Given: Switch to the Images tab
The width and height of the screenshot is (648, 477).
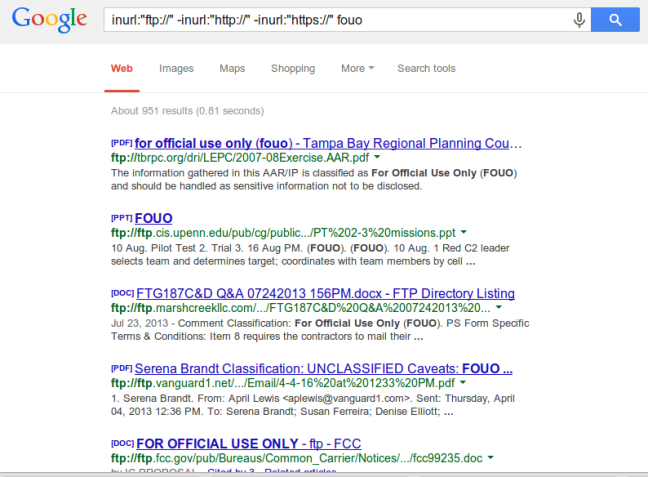Looking at the screenshot, I should pyautogui.click(x=176, y=68).
